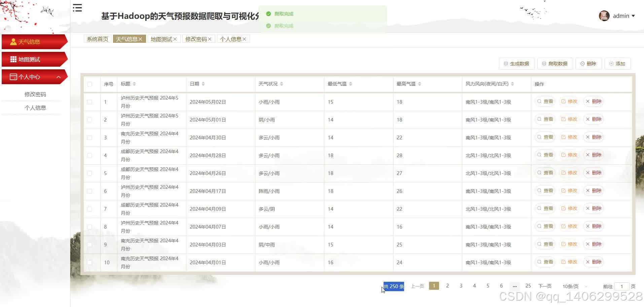The width and height of the screenshot is (644, 307).
Task: Tick the select-all checkbox in table header
Action: (90, 84)
